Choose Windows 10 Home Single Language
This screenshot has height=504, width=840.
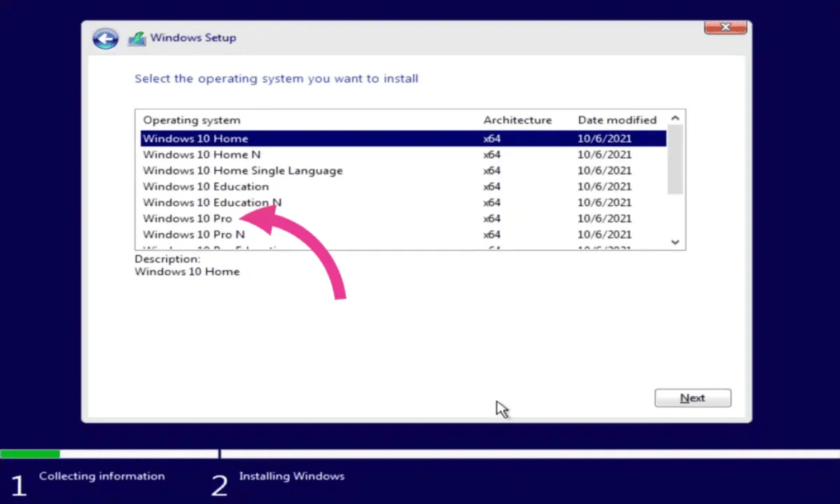[403, 171]
